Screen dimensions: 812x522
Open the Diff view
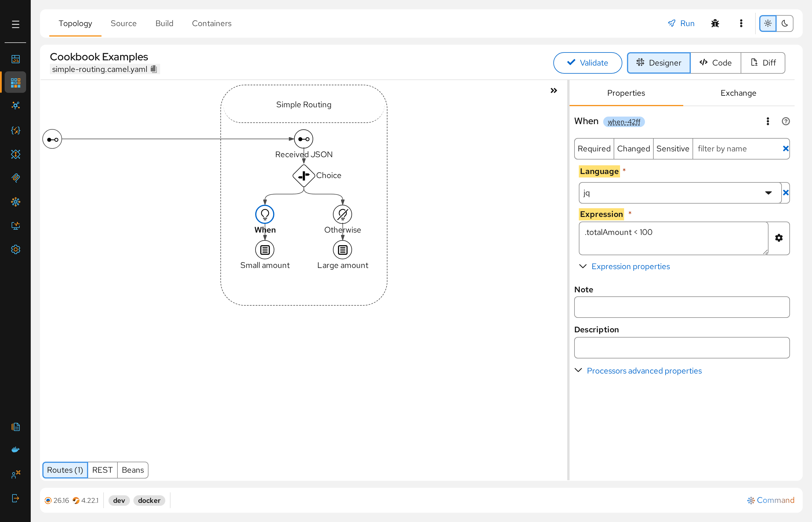[763, 63]
